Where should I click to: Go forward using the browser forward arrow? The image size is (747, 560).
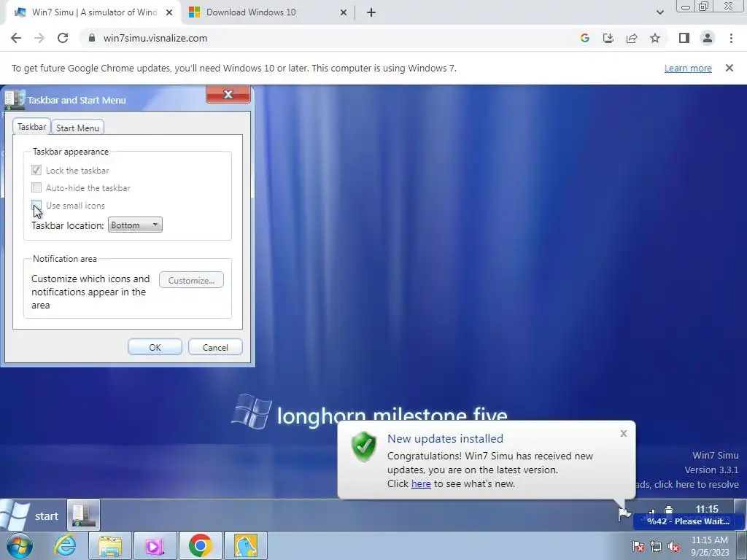click(39, 38)
